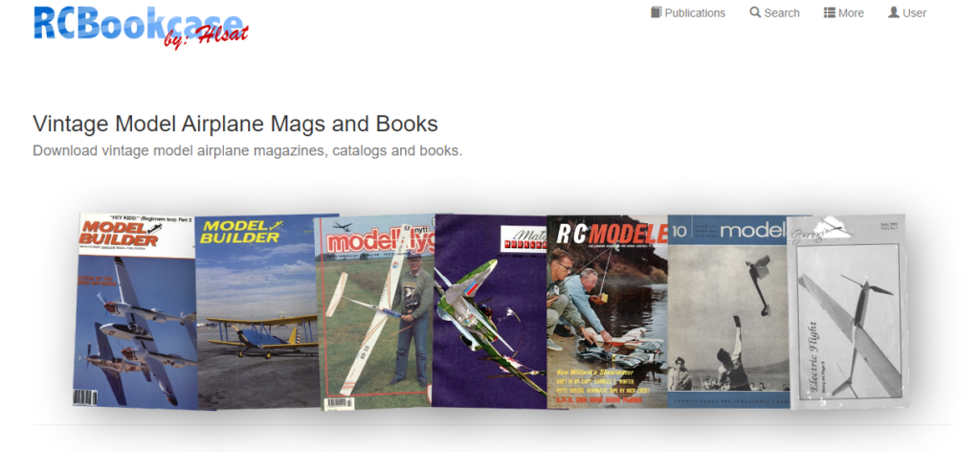The height and width of the screenshot is (452, 980).
Task: Click the magnifying glass Search icon
Action: pos(755,12)
